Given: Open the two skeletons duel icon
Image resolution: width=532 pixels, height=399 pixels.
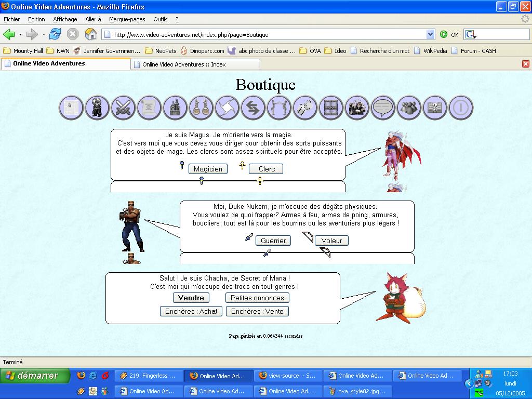Looking at the screenshot, I should pos(279,108).
